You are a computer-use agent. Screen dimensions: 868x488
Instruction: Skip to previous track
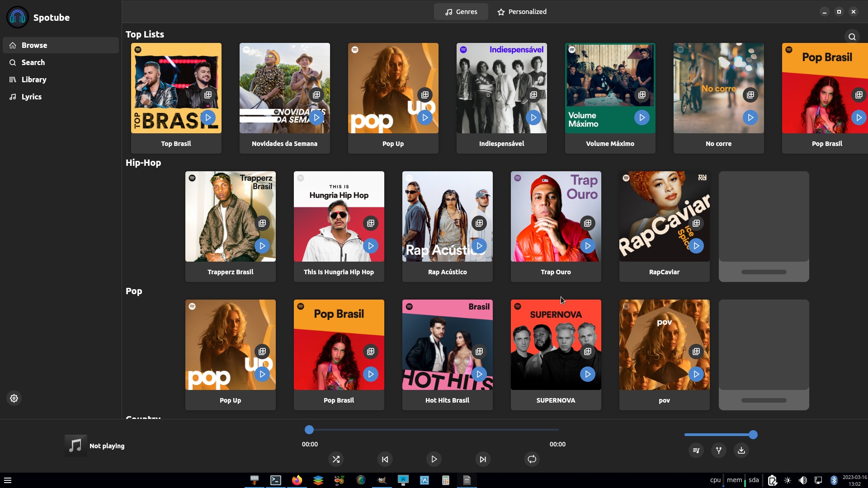coord(385,459)
